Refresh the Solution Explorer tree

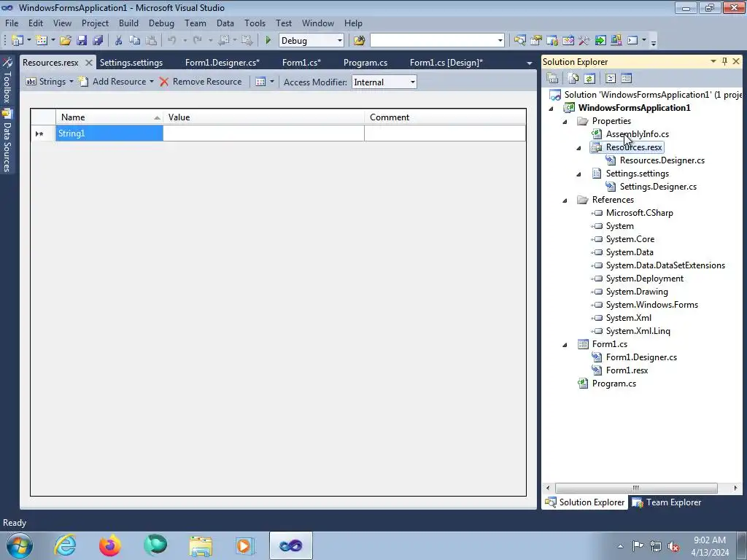[x=589, y=78]
